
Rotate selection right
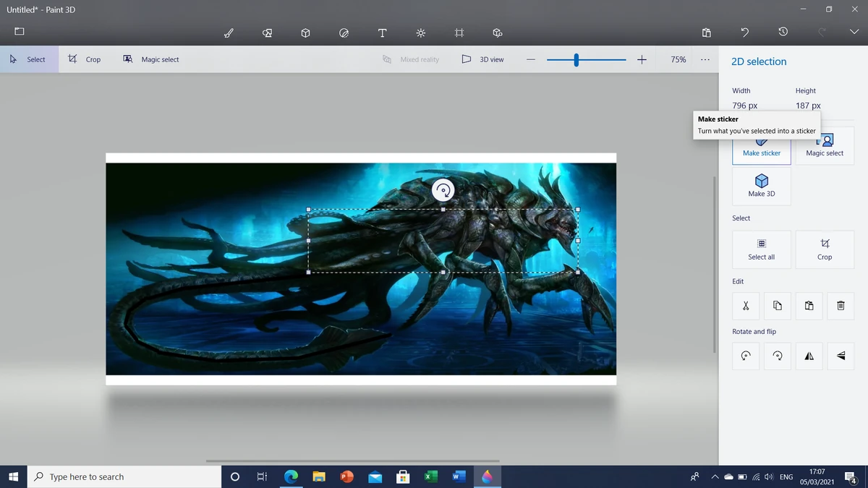[778, 356]
